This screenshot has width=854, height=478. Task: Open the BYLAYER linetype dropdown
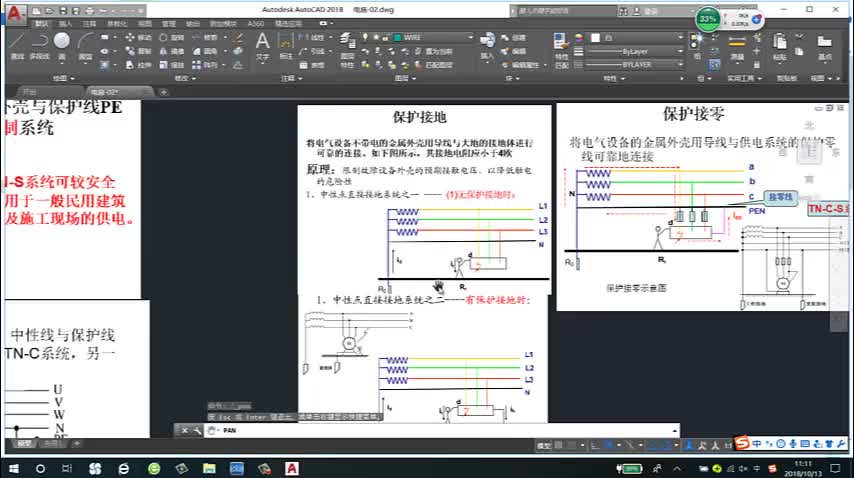click(680, 64)
